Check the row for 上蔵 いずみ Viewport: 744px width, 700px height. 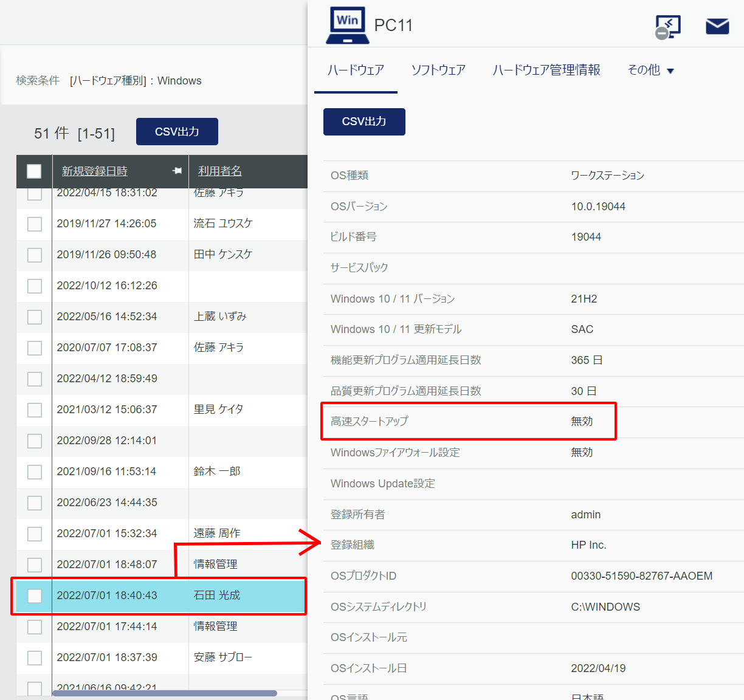pyautogui.click(x=35, y=317)
